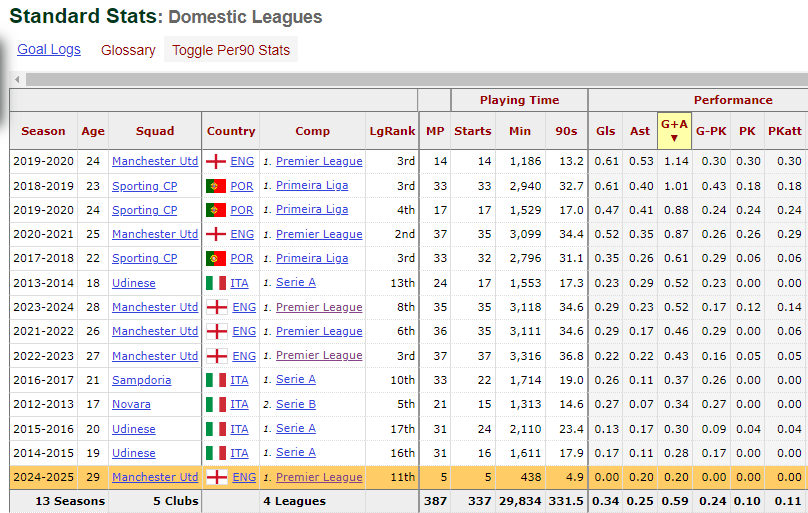The image size is (808, 513).
Task: Open the Goal Logs link
Action: pyautogui.click(x=49, y=49)
